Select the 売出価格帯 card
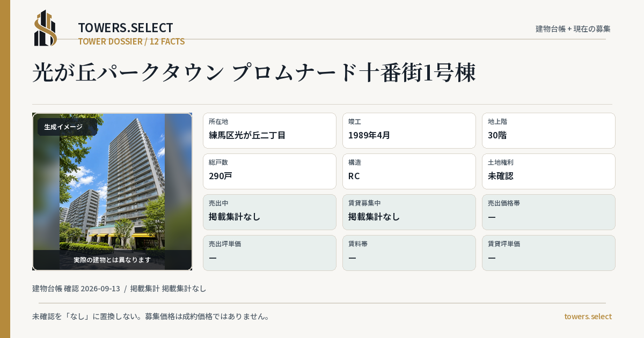The image size is (644, 338). [x=548, y=212]
